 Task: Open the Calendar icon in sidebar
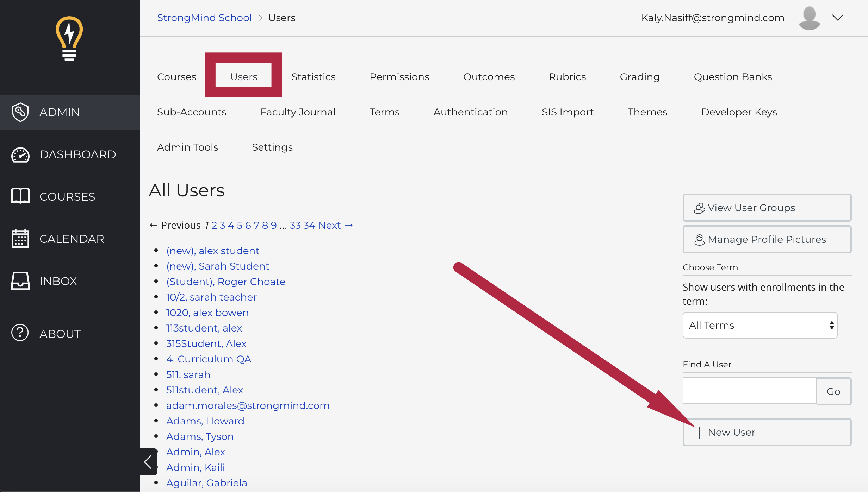click(x=20, y=239)
